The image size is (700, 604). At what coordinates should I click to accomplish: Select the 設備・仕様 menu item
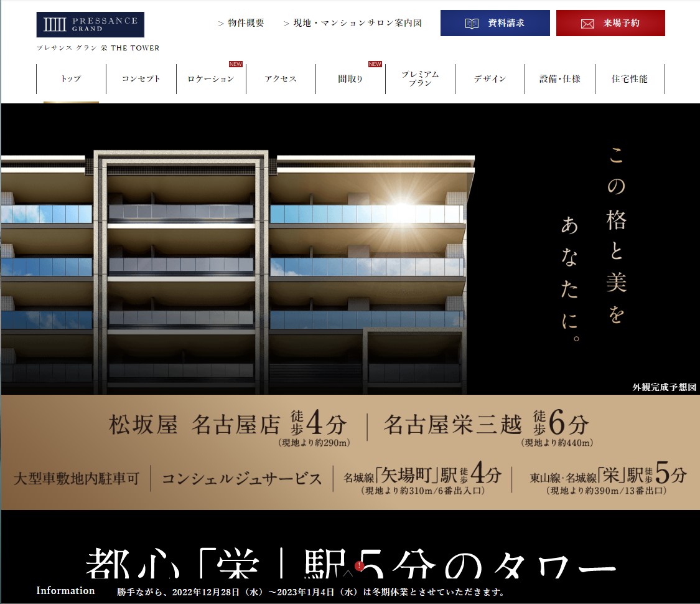(560, 79)
